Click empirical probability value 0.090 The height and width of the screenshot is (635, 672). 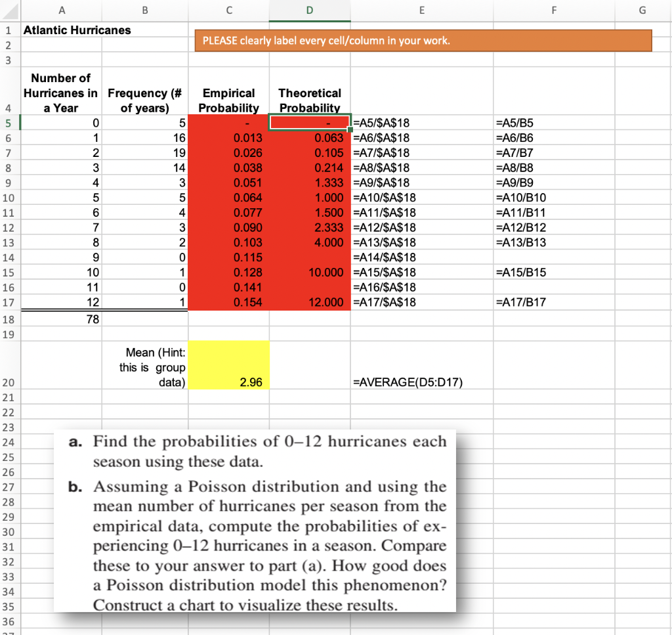(247, 228)
